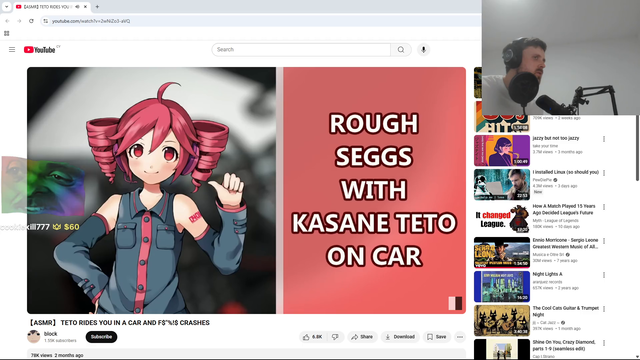Open the browser tab search dropdown
The height and width of the screenshot is (360, 640).
(7, 7)
